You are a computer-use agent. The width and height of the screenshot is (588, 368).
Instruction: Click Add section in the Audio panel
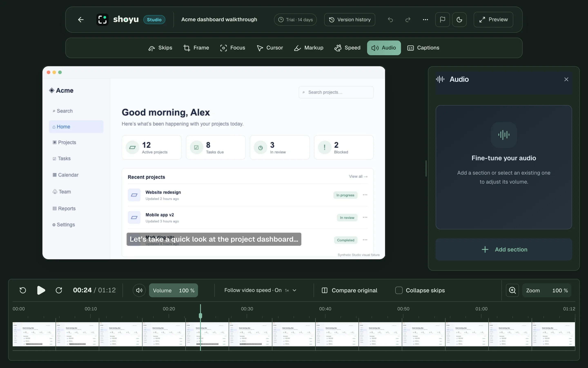coord(504,249)
